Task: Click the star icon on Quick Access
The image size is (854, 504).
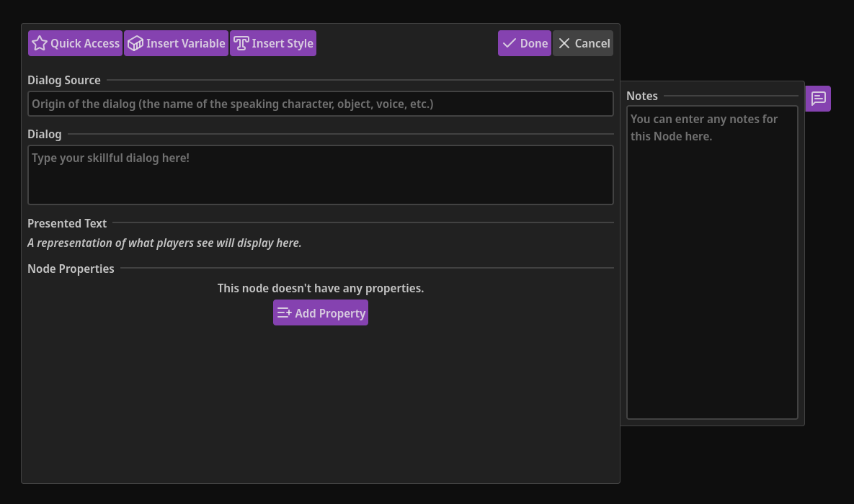Action: (x=40, y=43)
